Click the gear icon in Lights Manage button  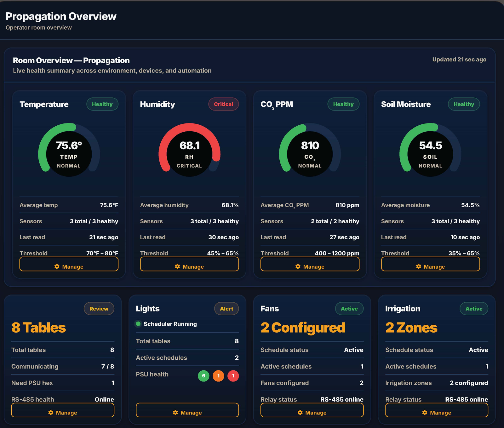(175, 413)
